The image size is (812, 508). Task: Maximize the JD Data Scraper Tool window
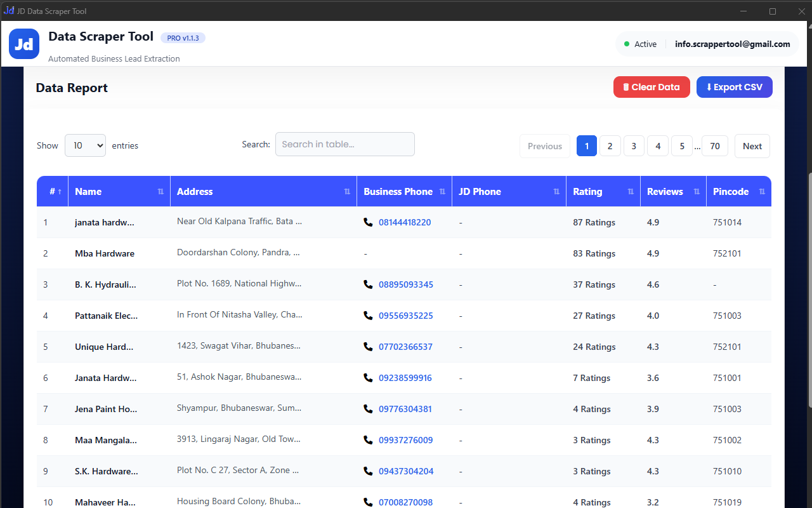click(773, 11)
